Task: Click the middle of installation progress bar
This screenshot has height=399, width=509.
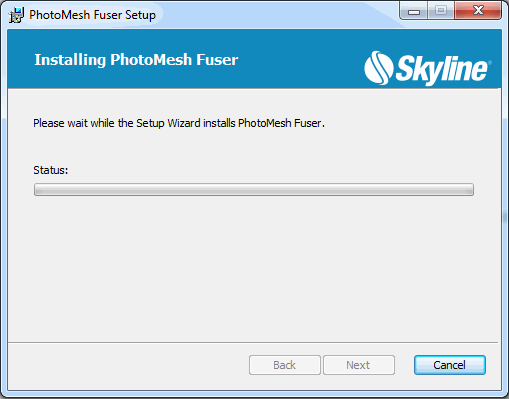Action: pos(254,189)
